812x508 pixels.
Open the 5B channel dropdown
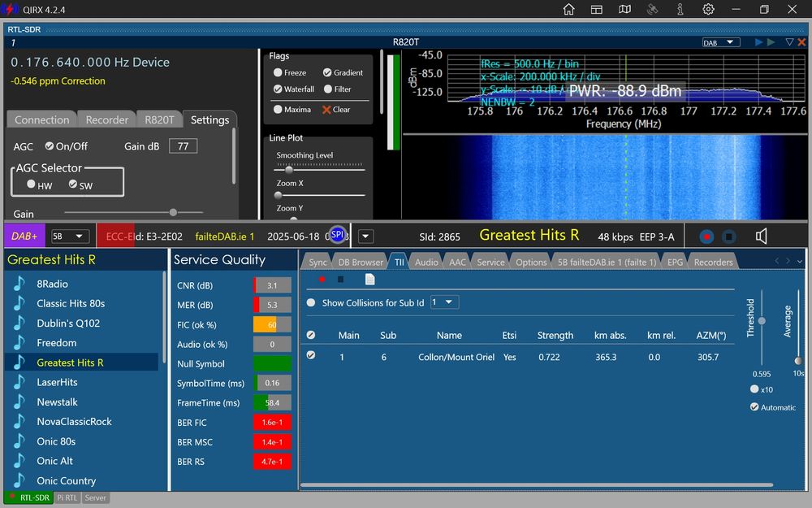pyautogui.click(x=69, y=237)
